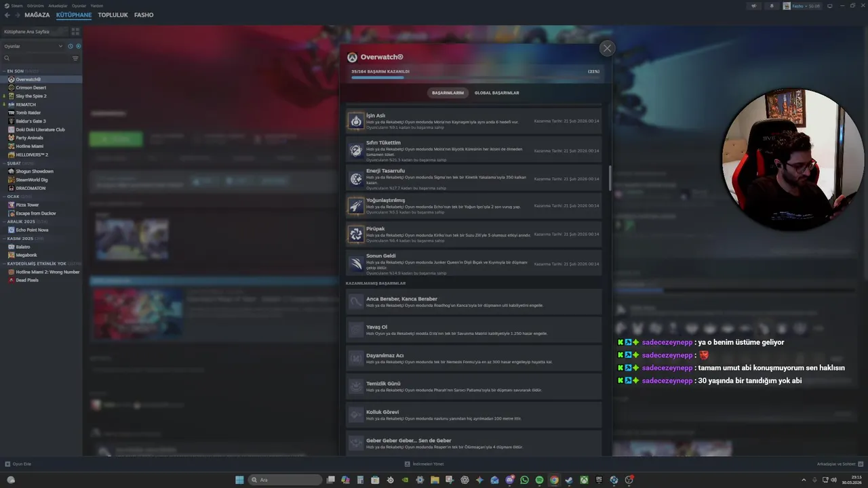Expand the Oyunlar filter dropdown
Viewport: 868px width, 488px height.
(x=33, y=46)
